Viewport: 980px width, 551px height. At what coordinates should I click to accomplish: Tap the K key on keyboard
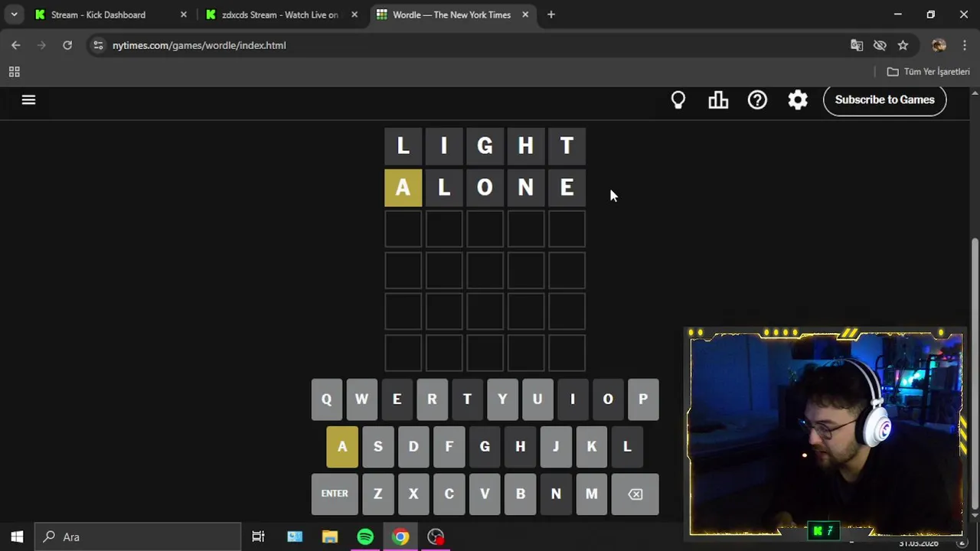pos(591,446)
